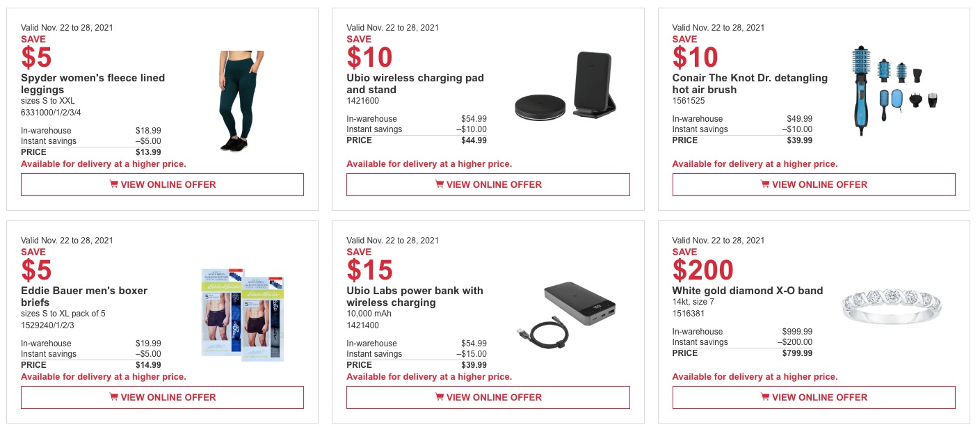Viewport: 980px width, 427px height.
Task: Click the white gold diamond X-O band image
Action: click(891, 308)
